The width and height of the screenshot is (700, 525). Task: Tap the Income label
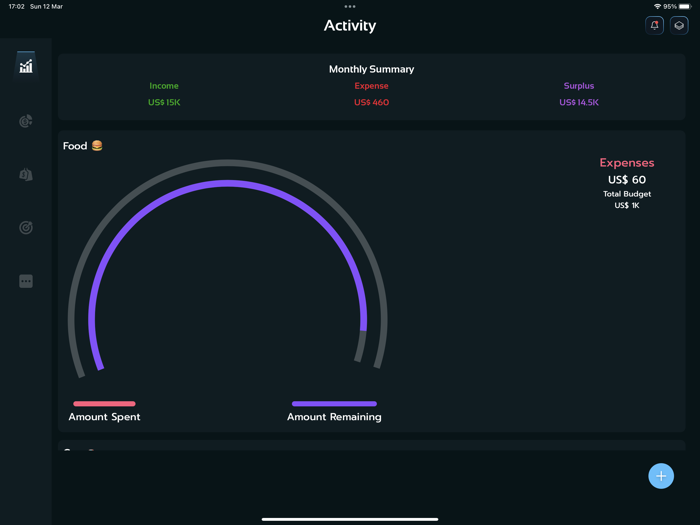click(x=164, y=86)
